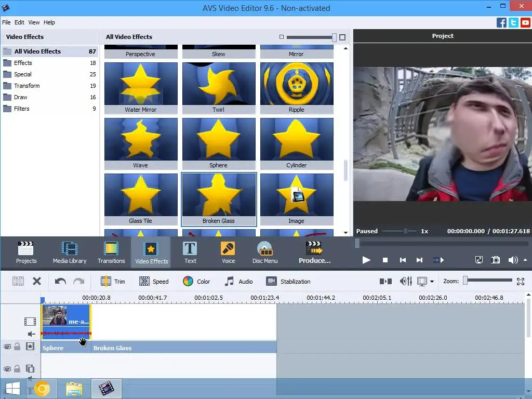
Task: Open the Audio tool
Action: 238,281
